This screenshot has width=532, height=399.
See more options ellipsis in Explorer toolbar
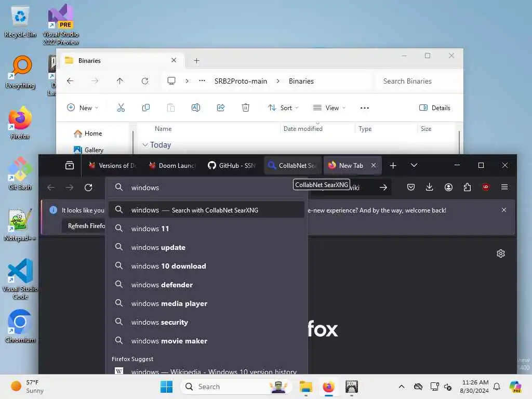[x=364, y=108]
